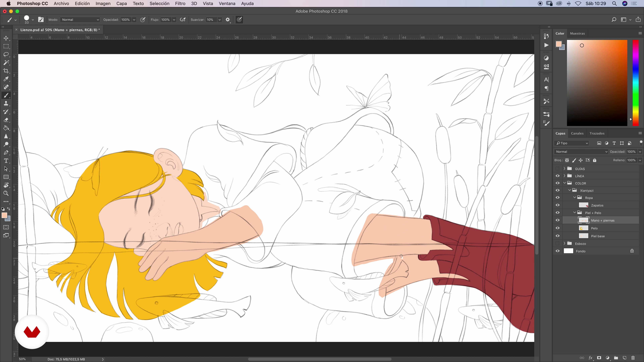Open the brush Modo dropdown
644x362 pixels.
(80, 20)
